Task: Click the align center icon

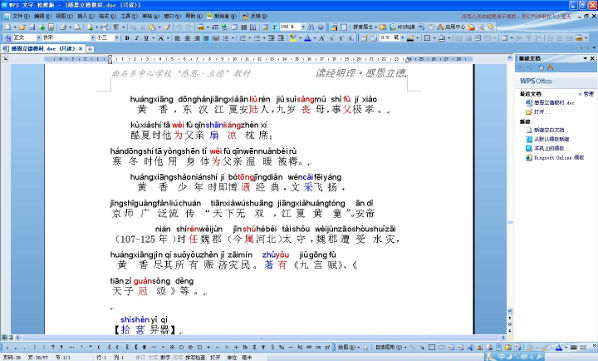Action: (x=187, y=38)
